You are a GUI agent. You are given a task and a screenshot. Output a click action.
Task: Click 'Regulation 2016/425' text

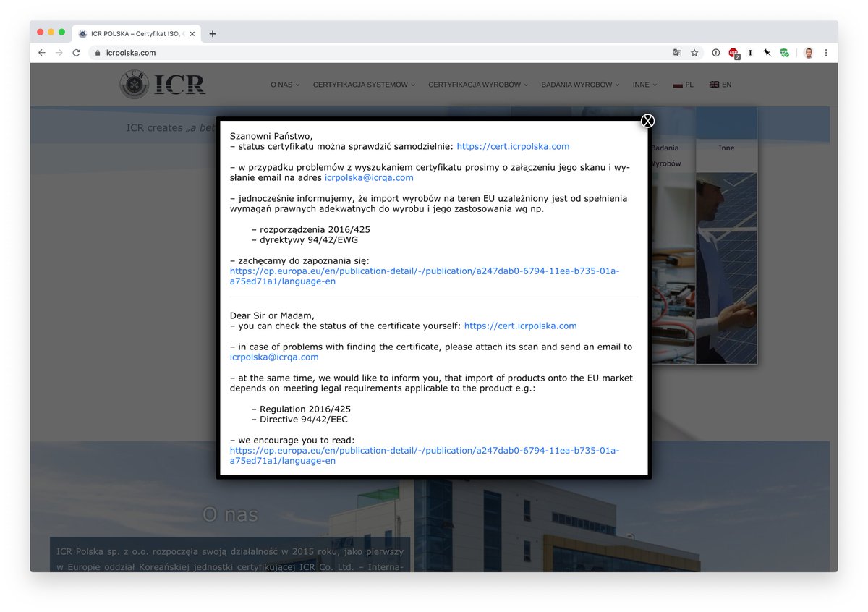305,409
